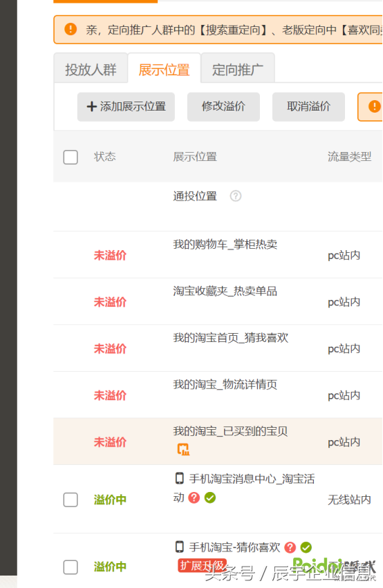The image size is (383, 588).
Task: Click 我的购物车_掌柜热卖 placement name
Action: pyautogui.click(x=225, y=245)
